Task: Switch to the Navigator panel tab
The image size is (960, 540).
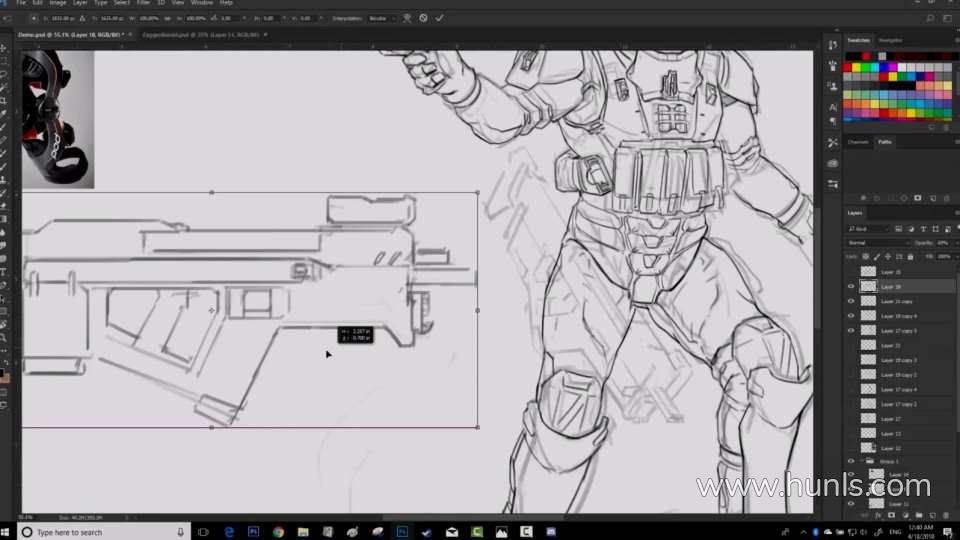Action: [x=890, y=40]
